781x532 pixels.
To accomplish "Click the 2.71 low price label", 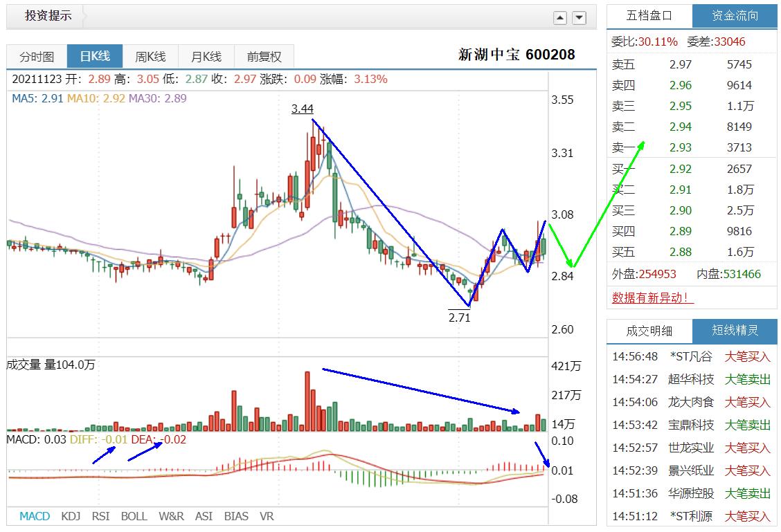I will 459,317.
